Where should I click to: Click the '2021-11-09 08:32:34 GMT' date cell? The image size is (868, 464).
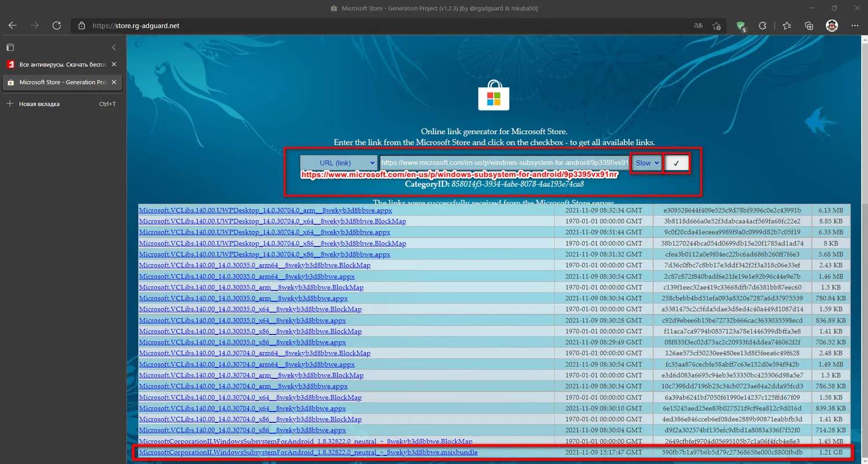pyautogui.click(x=604, y=210)
